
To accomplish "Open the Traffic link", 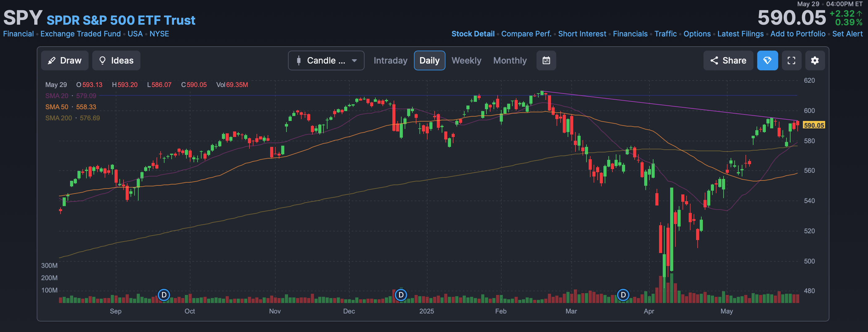I will (x=666, y=34).
